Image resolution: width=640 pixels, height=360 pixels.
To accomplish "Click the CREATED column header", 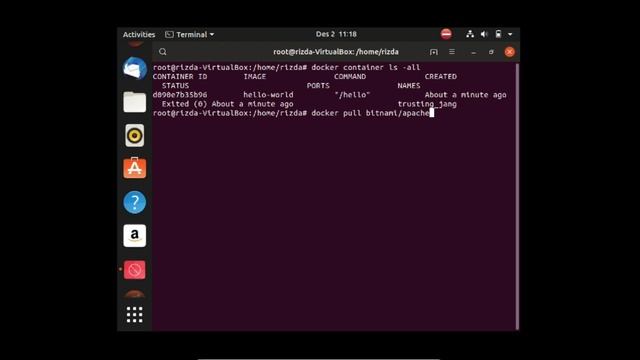I will pyautogui.click(x=441, y=76).
